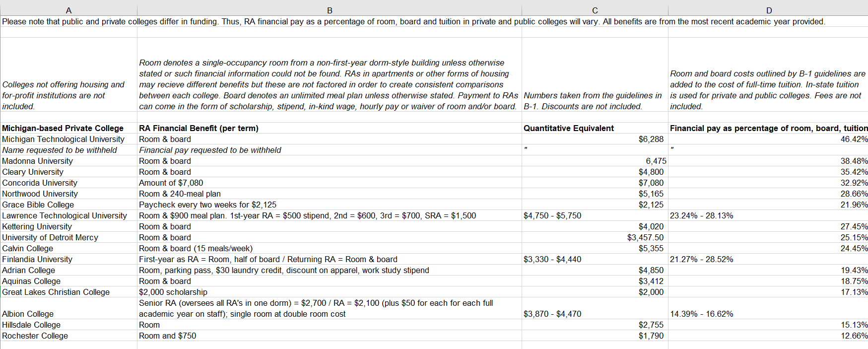
Task: Click the 12.66% percentage cell
Action: (x=768, y=336)
